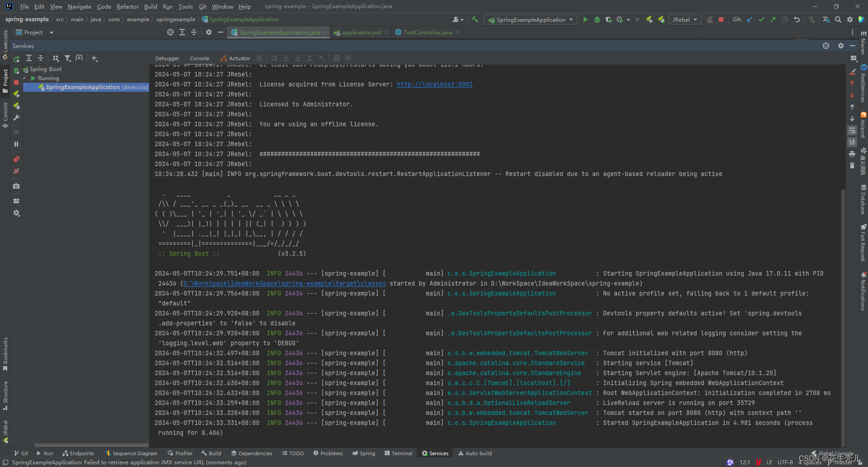
Task: Debug with JRebel rocket icon
Action: (x=661, y=19)
